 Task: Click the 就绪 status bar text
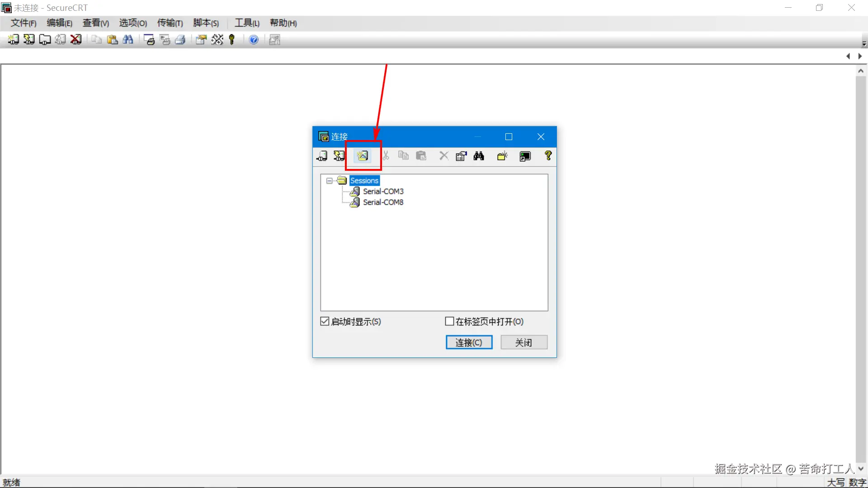click(x=11, y=483)
